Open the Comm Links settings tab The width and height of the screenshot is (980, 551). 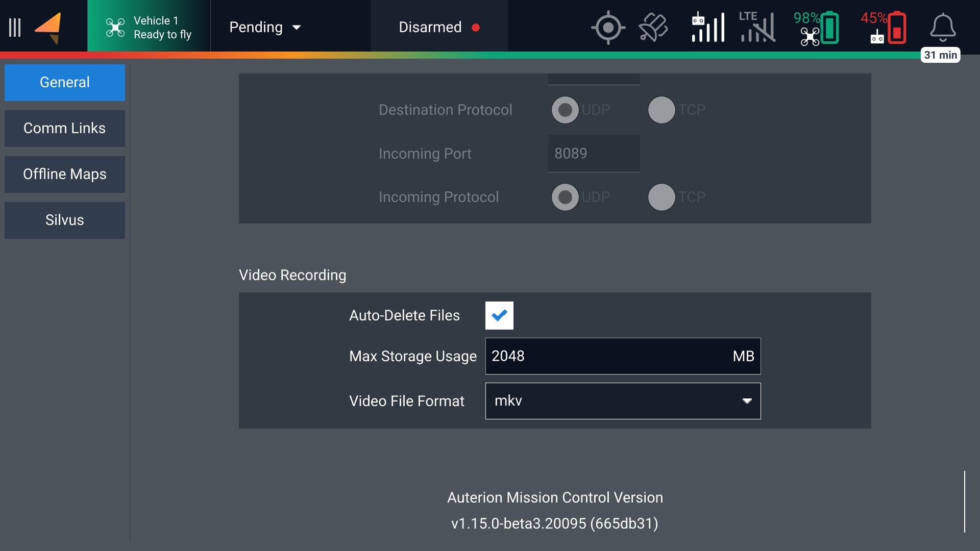point(65,129)
